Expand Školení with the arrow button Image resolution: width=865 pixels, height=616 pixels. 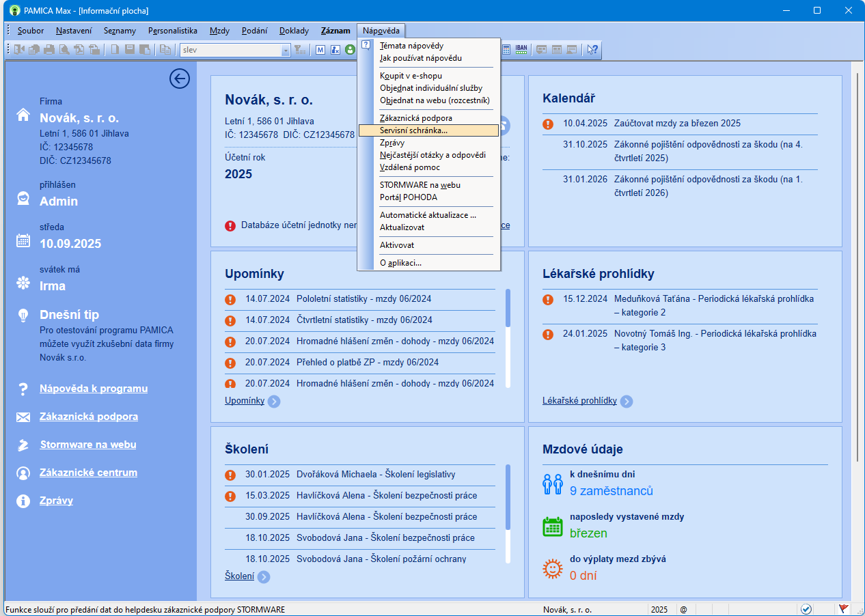click(264, 577)
